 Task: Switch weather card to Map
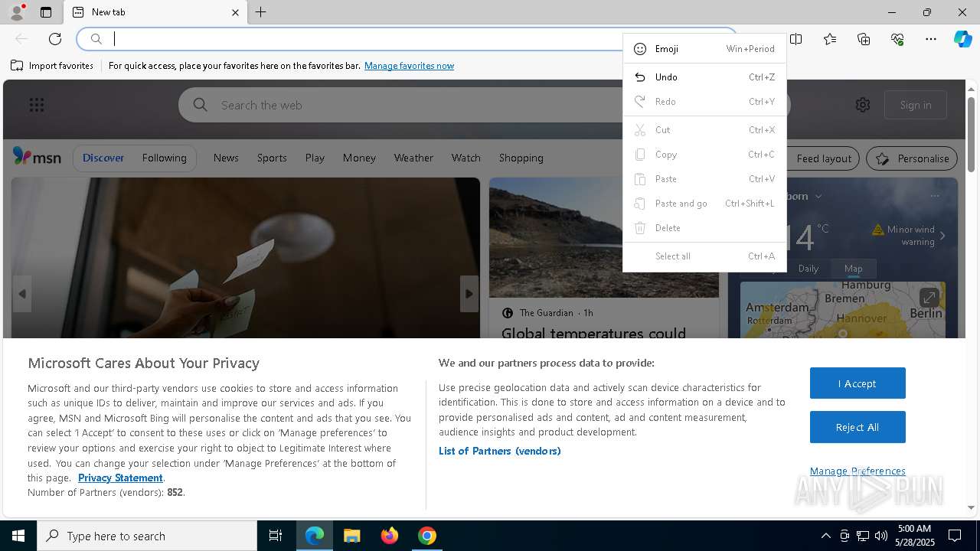[853, 269]
